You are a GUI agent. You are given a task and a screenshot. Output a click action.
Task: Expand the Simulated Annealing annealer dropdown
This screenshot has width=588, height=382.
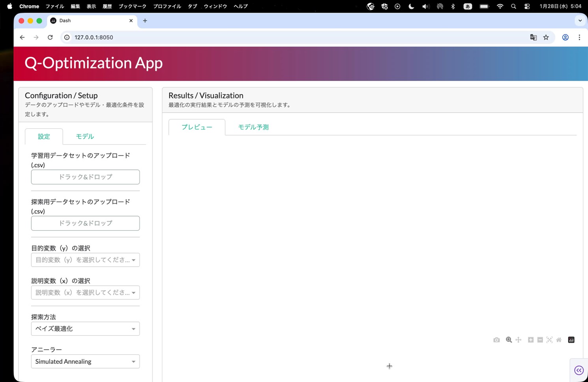pos(85,361)
